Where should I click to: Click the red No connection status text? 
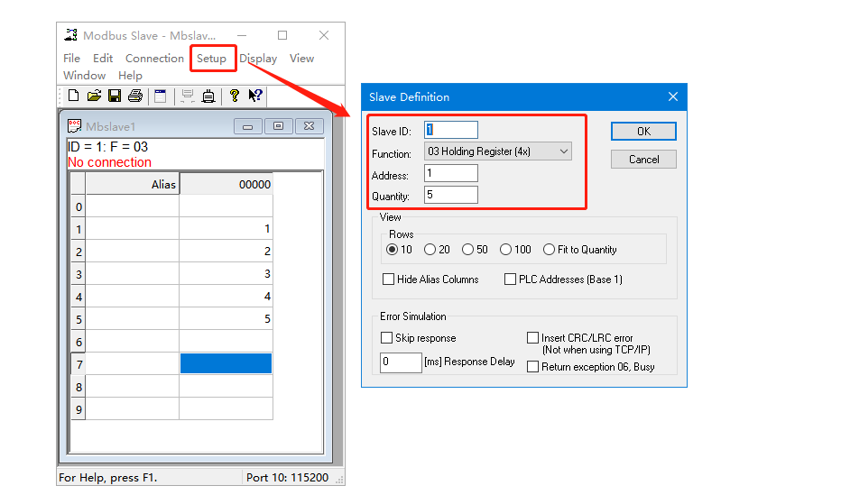tap(109, 162)
